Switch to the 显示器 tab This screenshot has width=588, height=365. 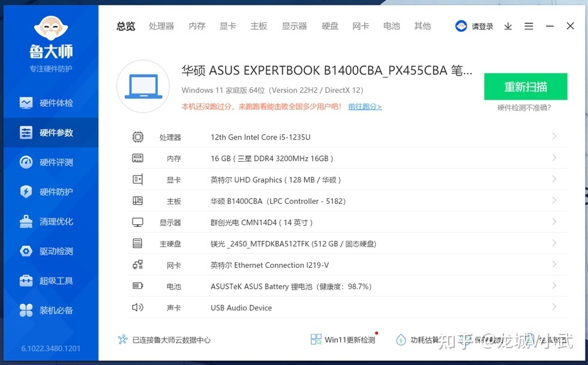click(295, 26)
